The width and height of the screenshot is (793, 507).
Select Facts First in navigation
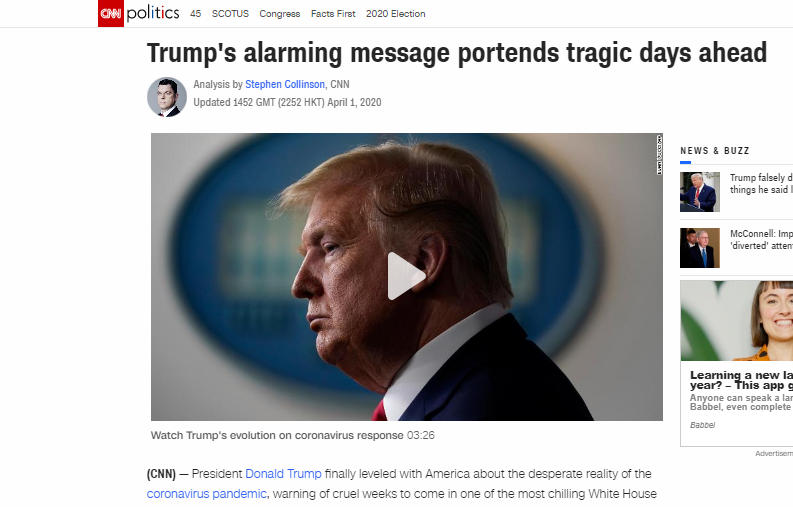pyautogui.click(x=333, y=14)
